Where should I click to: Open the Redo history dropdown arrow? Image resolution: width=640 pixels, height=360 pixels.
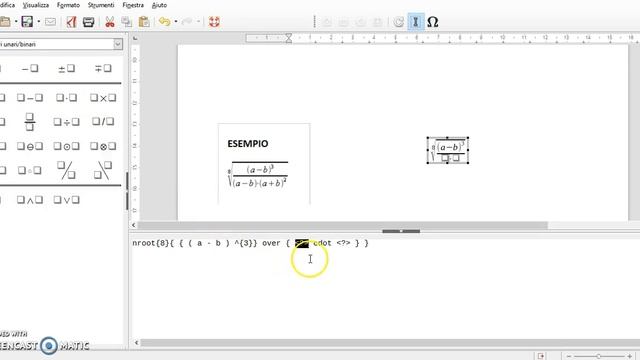point(198,22)
